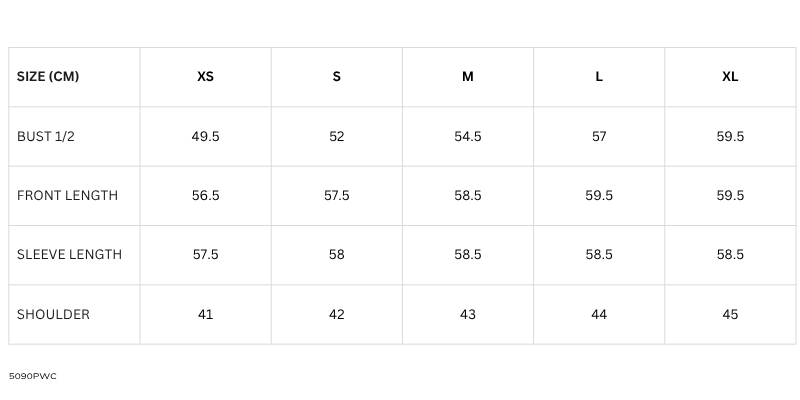Select the sleeve length value 58 for S
This screenshot has width=800, height=400.
pyautogui.click(x=337, y=255)
